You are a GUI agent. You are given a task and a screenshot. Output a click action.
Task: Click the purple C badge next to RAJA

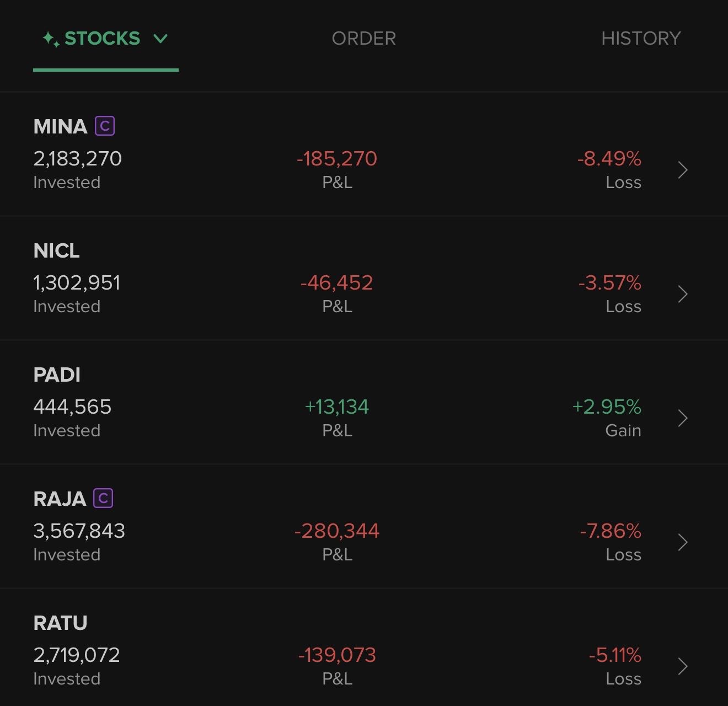pos(103,498)
